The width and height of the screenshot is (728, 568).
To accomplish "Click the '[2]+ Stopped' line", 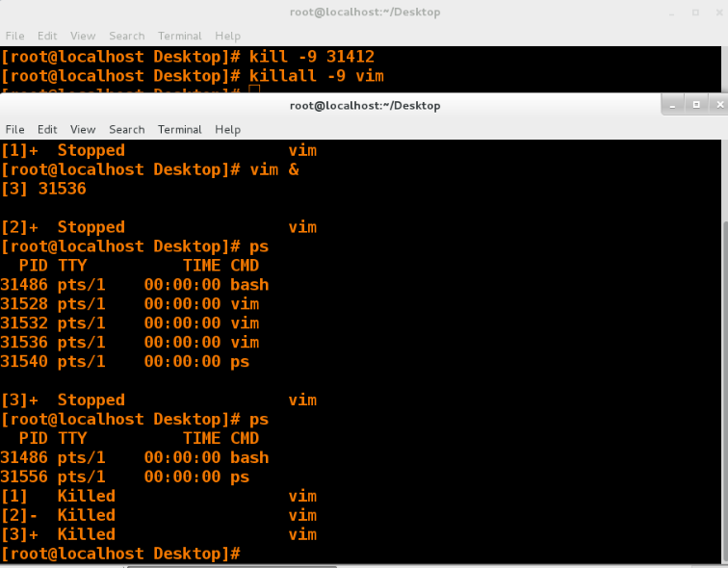I will click(x=159, y=227).
